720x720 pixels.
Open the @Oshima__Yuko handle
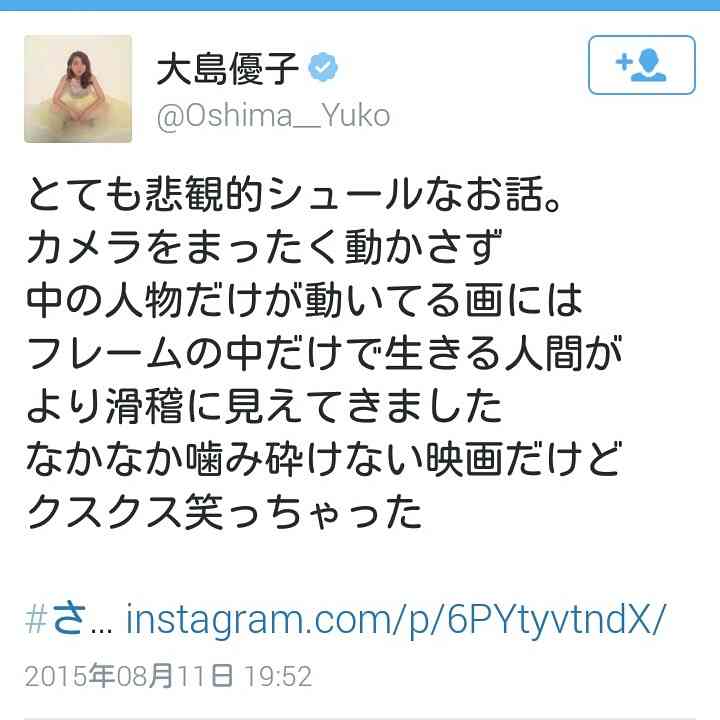[x=273, y=117]
